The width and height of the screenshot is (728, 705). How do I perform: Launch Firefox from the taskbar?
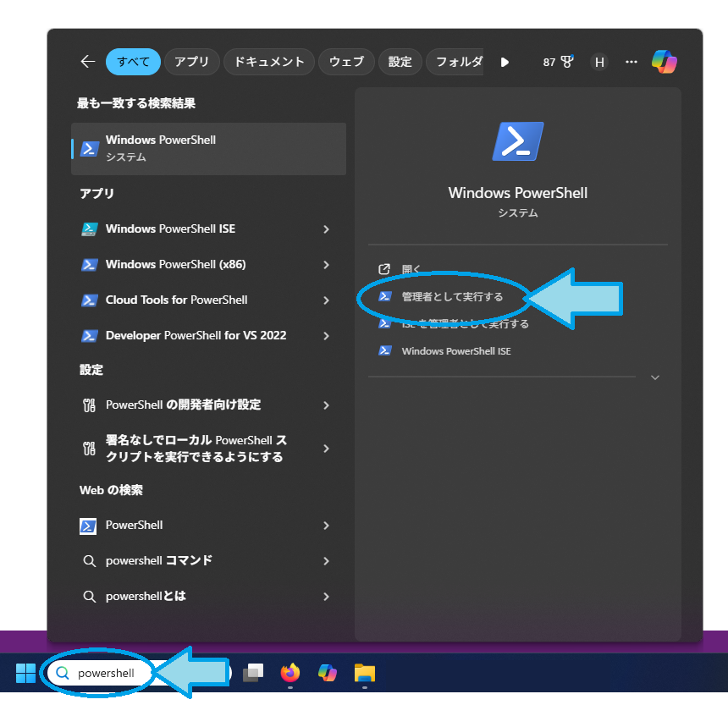tap(290, 673)
